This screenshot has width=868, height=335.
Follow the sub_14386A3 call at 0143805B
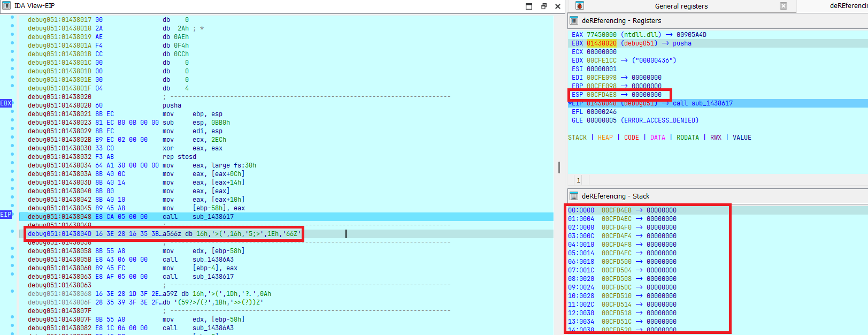pos(213,260)
